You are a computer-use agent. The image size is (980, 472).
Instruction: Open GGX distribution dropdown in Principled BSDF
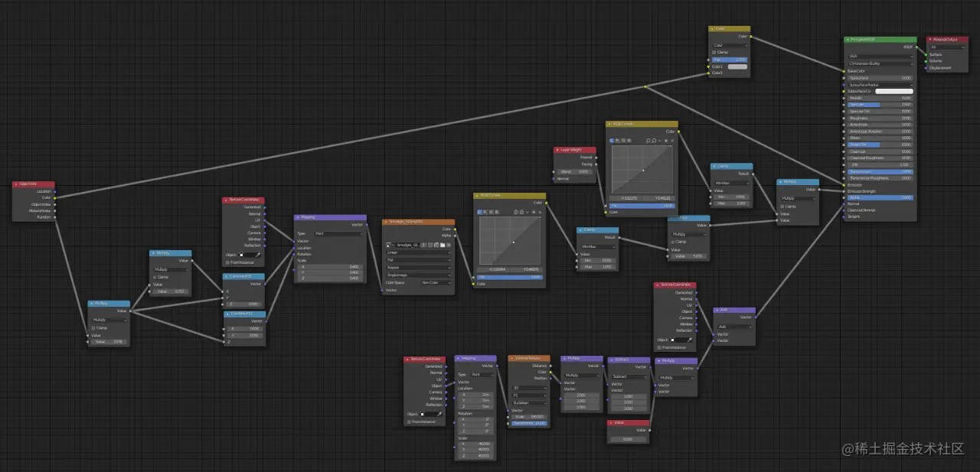coord(880,57)
